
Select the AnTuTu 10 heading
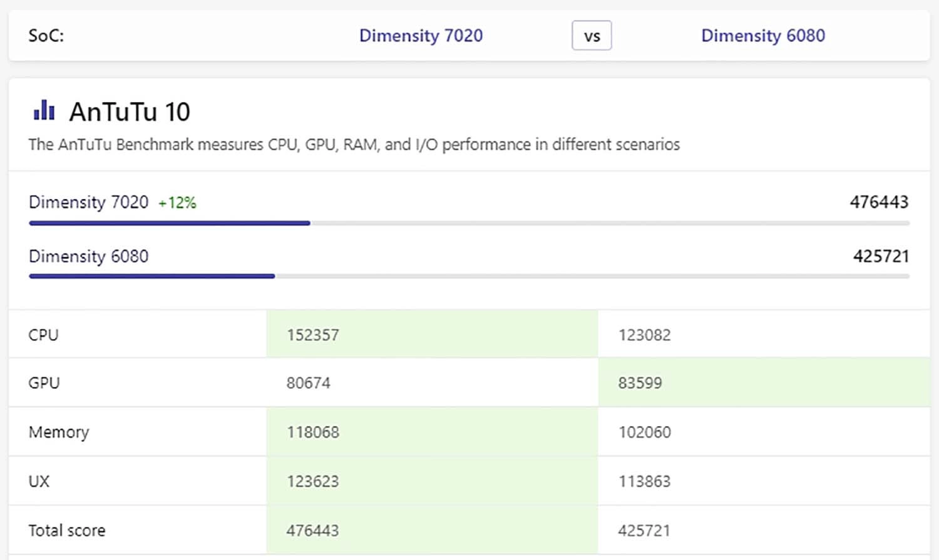(x=130, y=112)
